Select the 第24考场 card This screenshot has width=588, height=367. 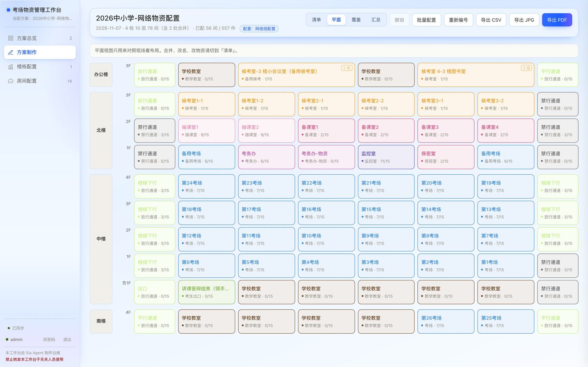207,186
